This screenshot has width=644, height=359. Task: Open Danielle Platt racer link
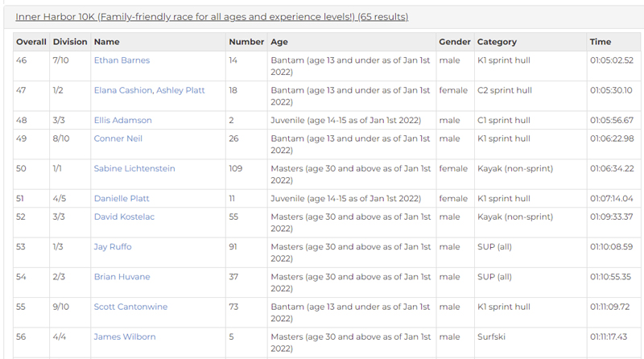pyautogui.click(x=122, y=199)
